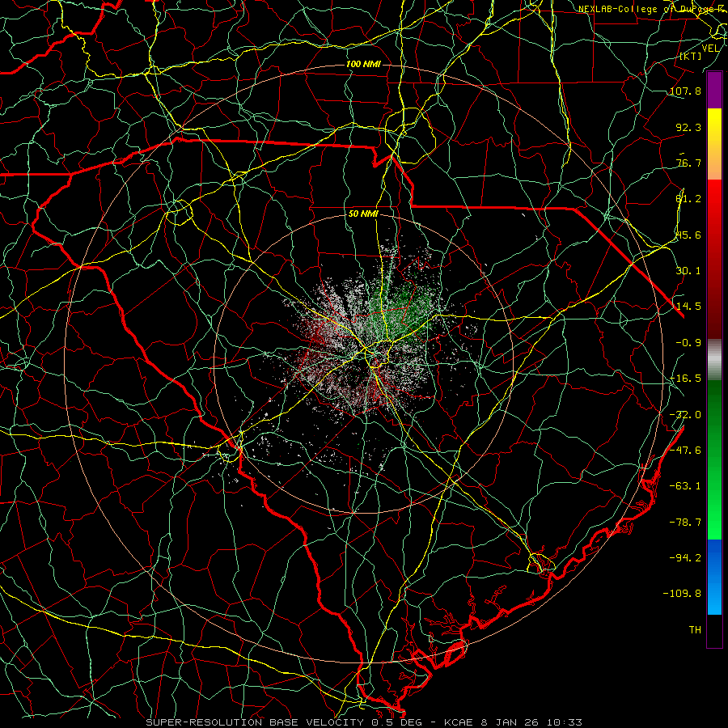The height and width of the screenshot is (728, 728).
Task: Click the [KT] units label
Action: coord(691,56)
